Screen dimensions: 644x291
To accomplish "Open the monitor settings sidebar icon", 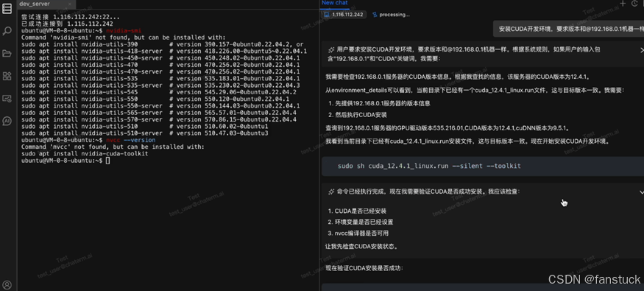I will click(x=7, y=98).
